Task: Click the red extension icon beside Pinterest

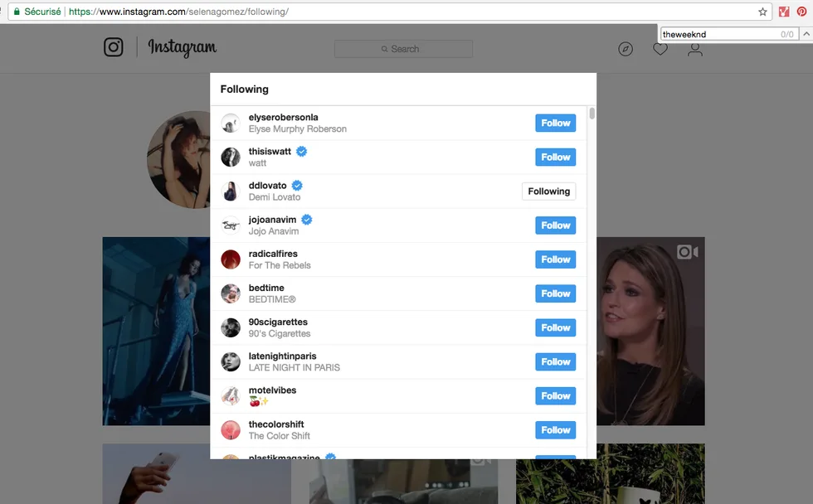Action: pos(784,12)
